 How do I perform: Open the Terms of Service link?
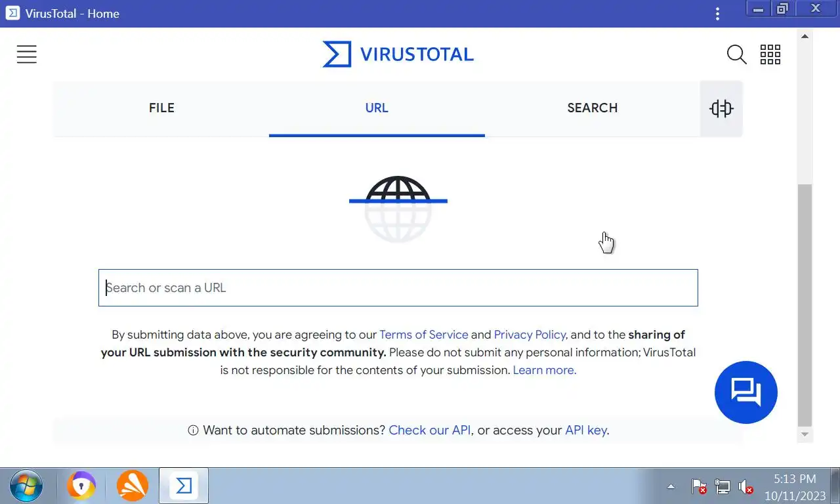(x=424, y=335)
